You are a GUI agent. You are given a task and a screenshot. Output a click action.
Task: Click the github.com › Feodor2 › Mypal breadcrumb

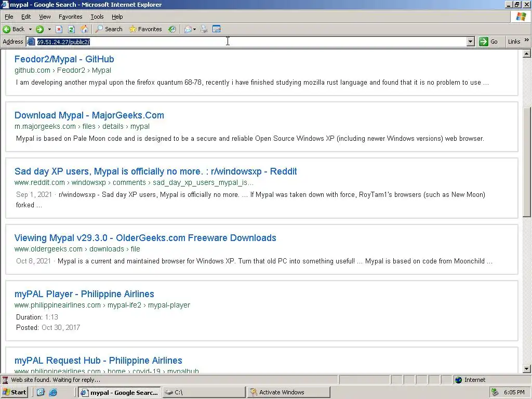pos(63,70)
